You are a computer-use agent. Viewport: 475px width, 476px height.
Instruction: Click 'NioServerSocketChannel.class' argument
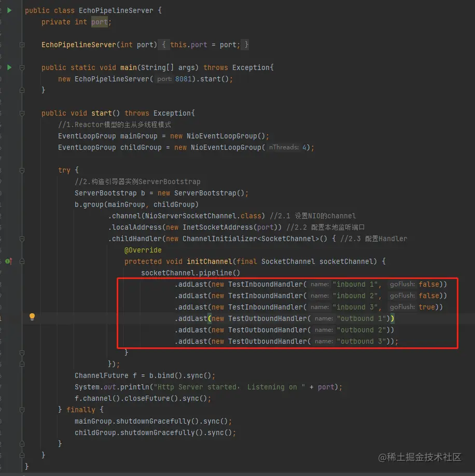tap(203, 216)
